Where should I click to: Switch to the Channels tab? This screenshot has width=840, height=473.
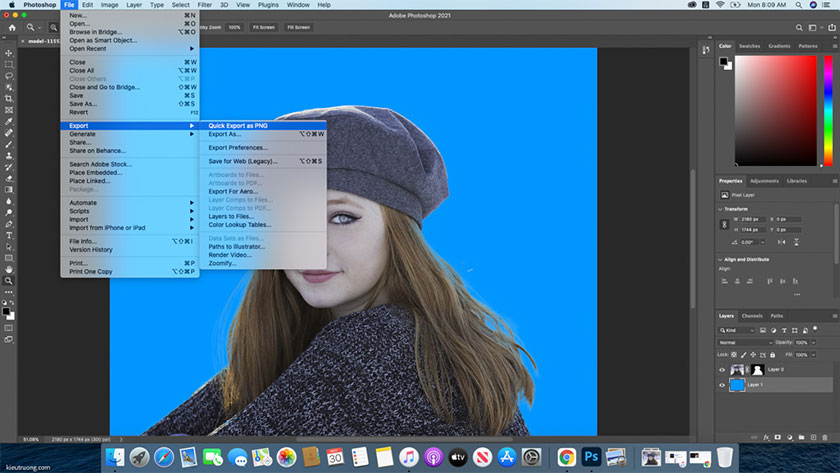[752, 316]
